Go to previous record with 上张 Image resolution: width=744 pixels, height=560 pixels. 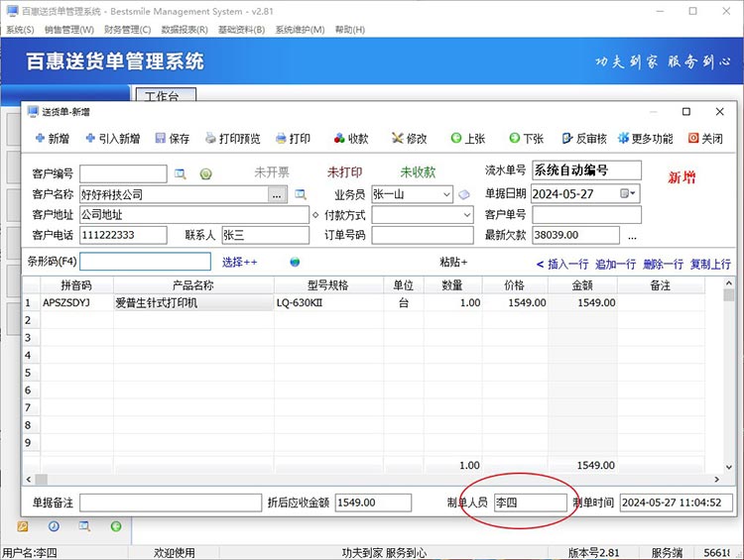coord(468,139)
